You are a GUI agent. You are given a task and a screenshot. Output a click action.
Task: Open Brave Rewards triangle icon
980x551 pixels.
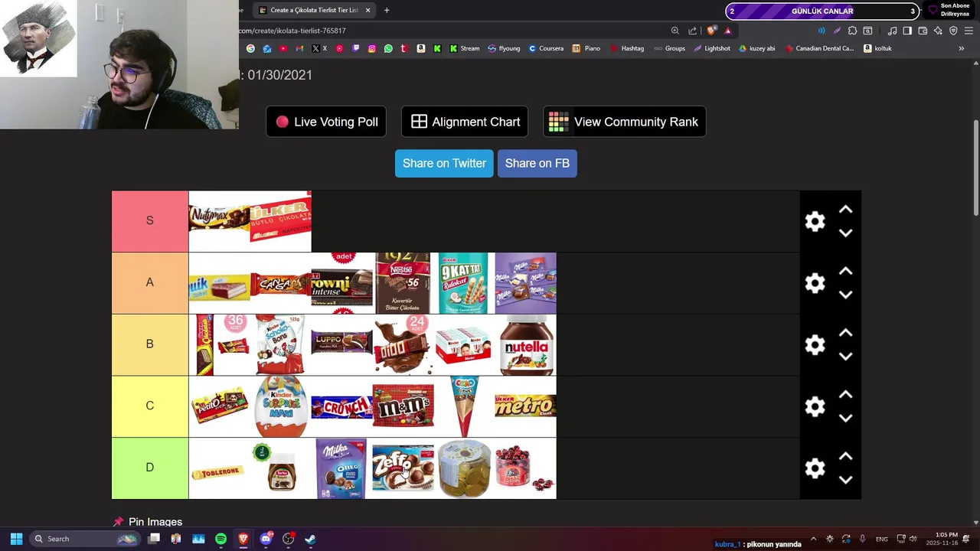(x=728, y=31)
